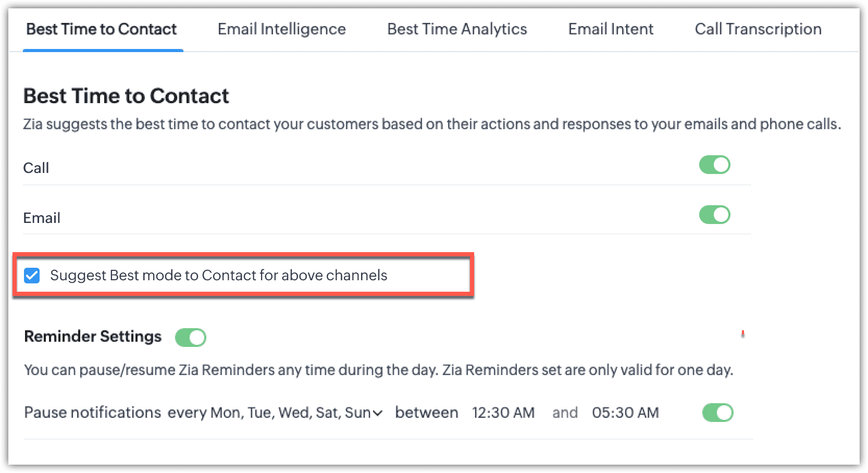The height and width of the screenshot is (473, 868).
Task: Open the Email Intelligence tab
Action: point(281,29)
